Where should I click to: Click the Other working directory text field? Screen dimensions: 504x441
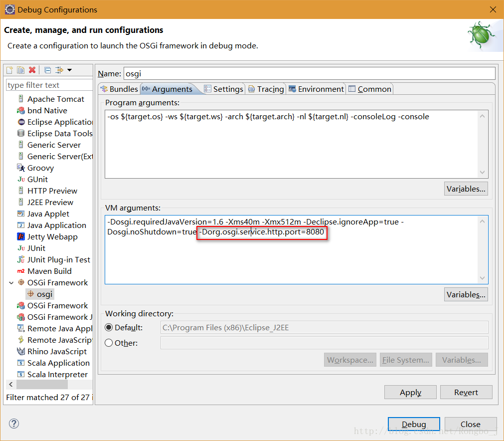(325, 343)
